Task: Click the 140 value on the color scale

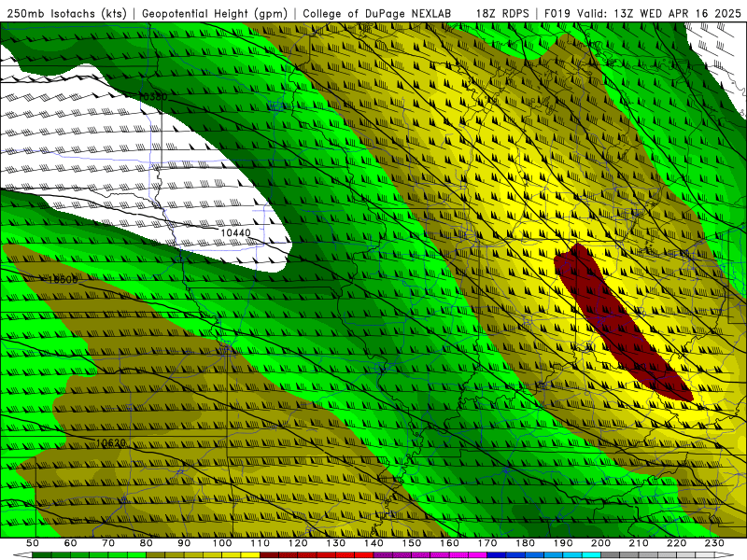Action: (373, 543)
